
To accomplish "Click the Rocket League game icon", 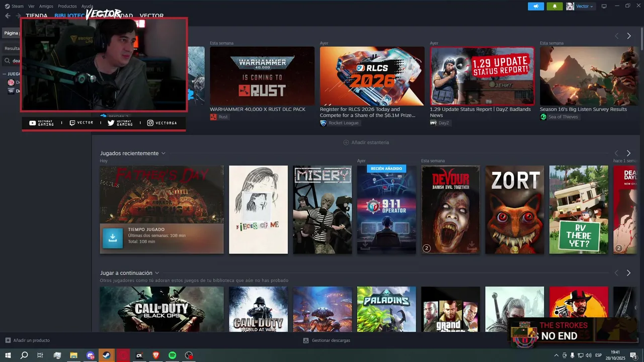I will click(323, 123).
